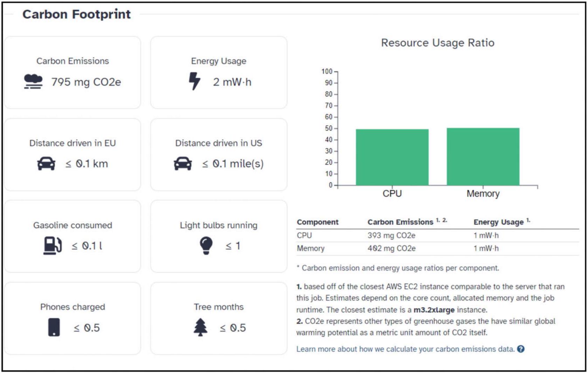Screen dimensions: 588x374
Task: Click the Carbon Footprint section heading
Action: [76, 14]
